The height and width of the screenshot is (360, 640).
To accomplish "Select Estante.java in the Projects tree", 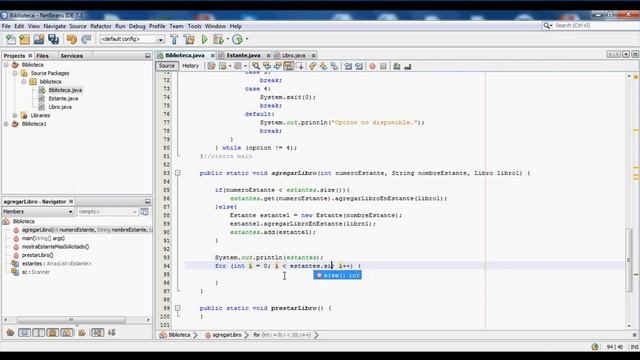I will (63, 99).
